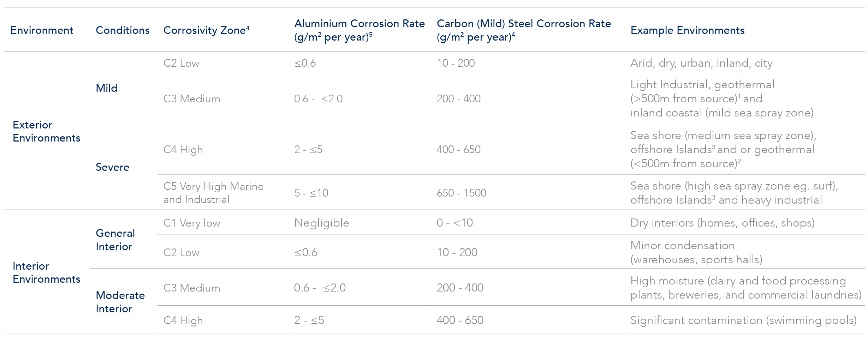The width and height of the screenshot is (868, 342).
Task: Select the Exterior Environments row label
Action: (46, 131)
